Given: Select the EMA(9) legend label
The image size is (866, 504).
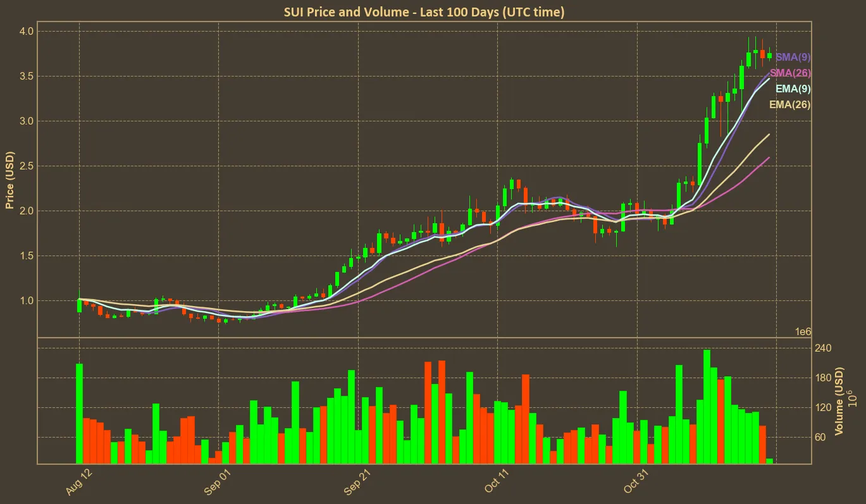Looking at the screenshot, I should (793, 89).
